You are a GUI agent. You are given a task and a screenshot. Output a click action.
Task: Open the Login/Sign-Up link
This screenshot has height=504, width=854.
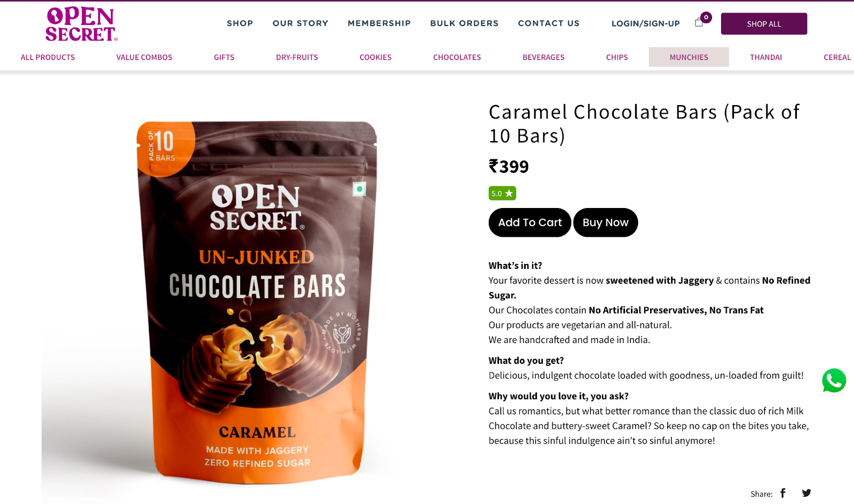click(646, 23)
